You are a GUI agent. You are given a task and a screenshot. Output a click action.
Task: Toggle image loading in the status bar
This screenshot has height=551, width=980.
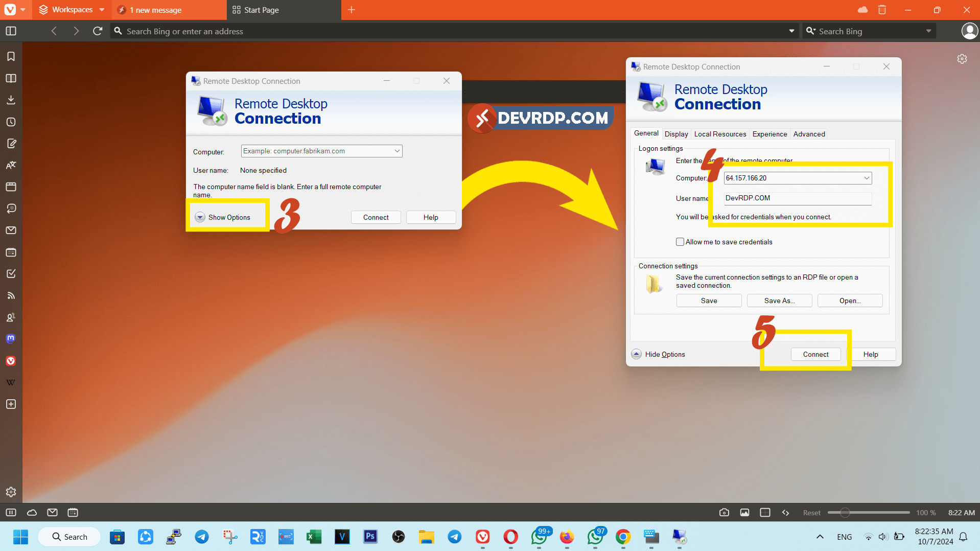coord(744,512)
